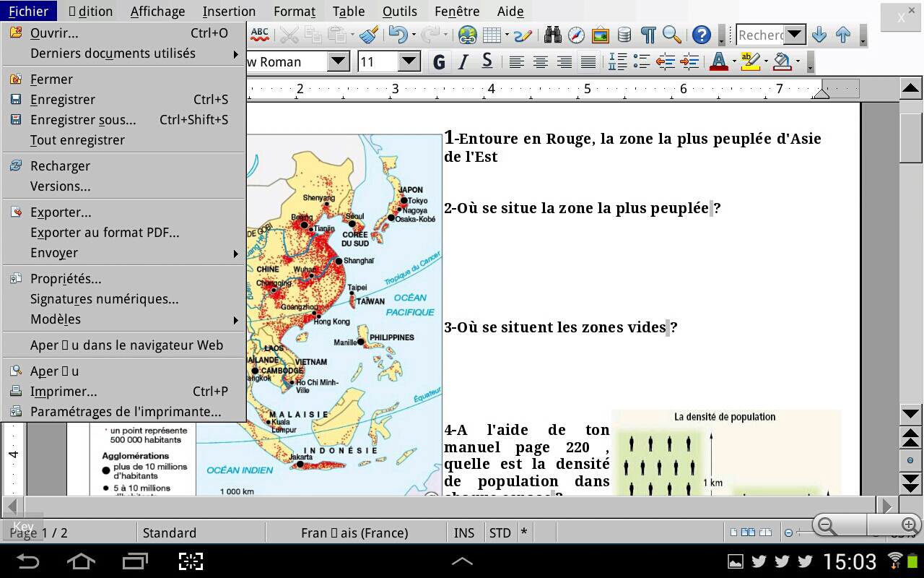Open the Gallery picture icon
This screenshot has height=578, width=924.
click(x=600, y=35)
